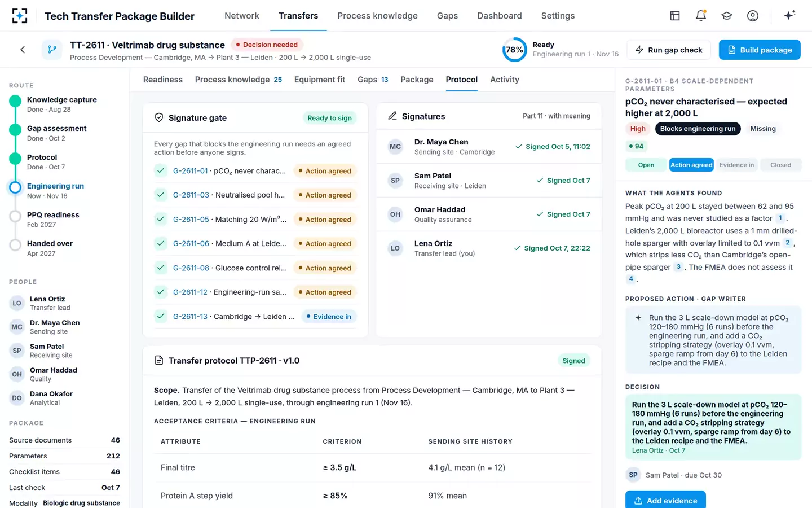Open citation reference 3 in findings

pos(678,267)
